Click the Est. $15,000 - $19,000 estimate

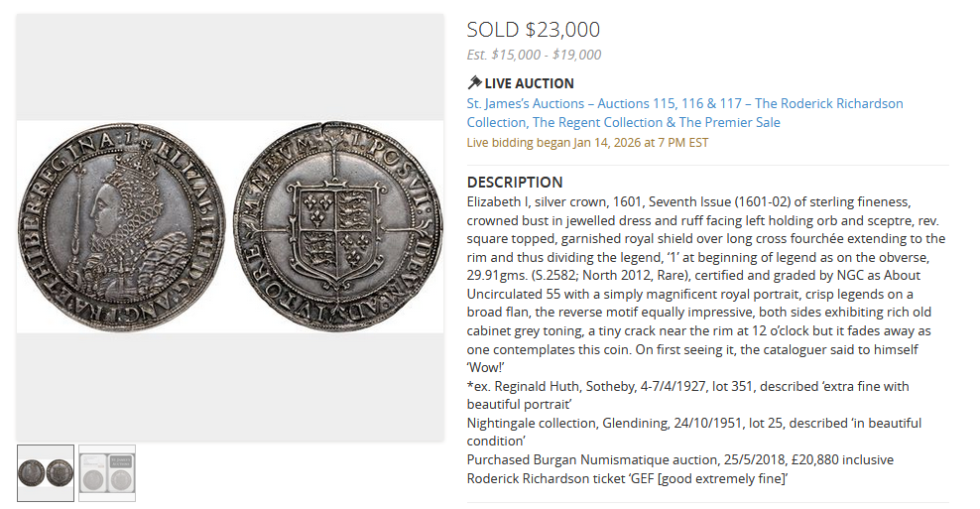pos(534,56)
